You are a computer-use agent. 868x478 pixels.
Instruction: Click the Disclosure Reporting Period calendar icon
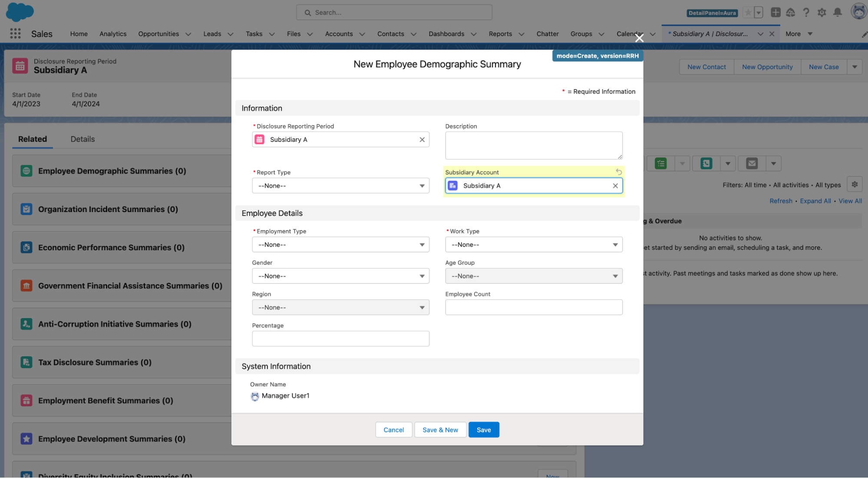(x=260, y=139)
